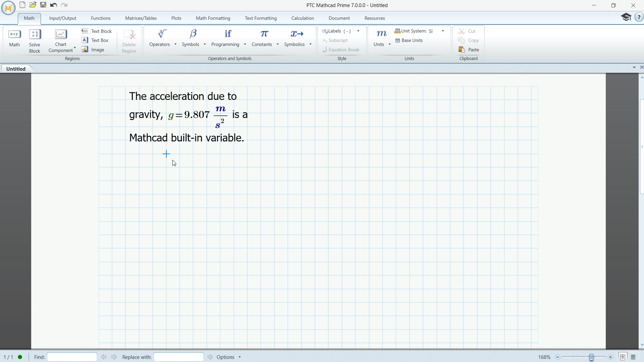Select the Untitled worksheet tab

click(16, 69)
